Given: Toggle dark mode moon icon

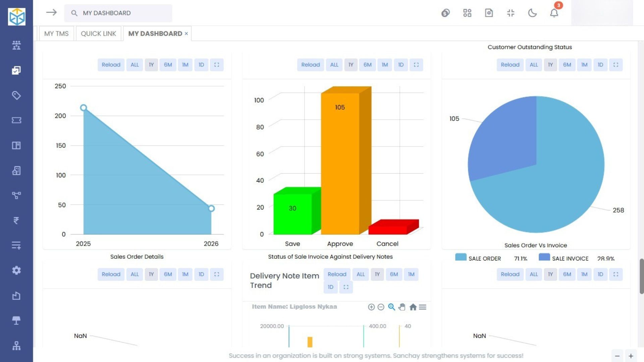Looking at the screenshot, I should pyautogui.click(x=532, y=13).
